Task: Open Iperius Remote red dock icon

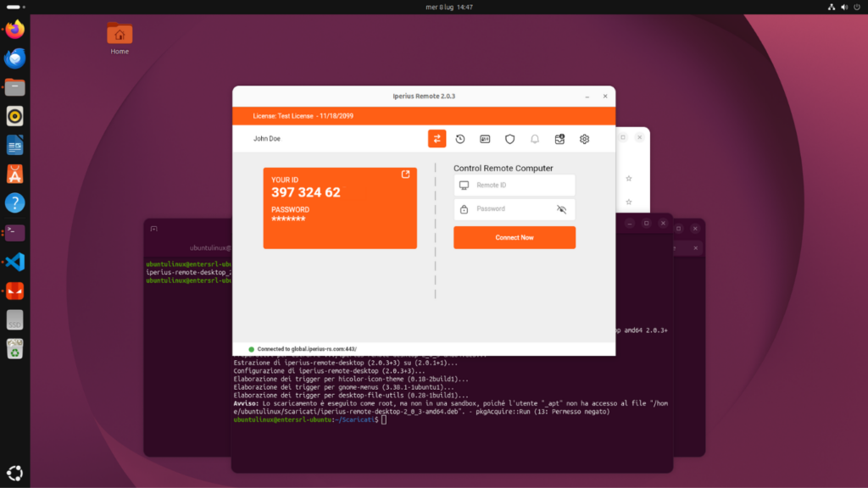Action: [15, 291]
